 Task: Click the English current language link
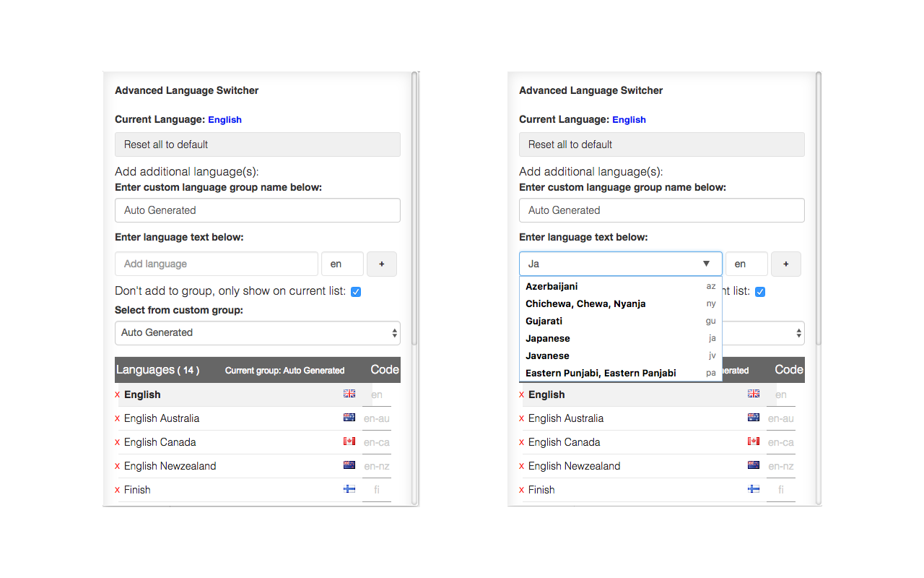(225, 119)
